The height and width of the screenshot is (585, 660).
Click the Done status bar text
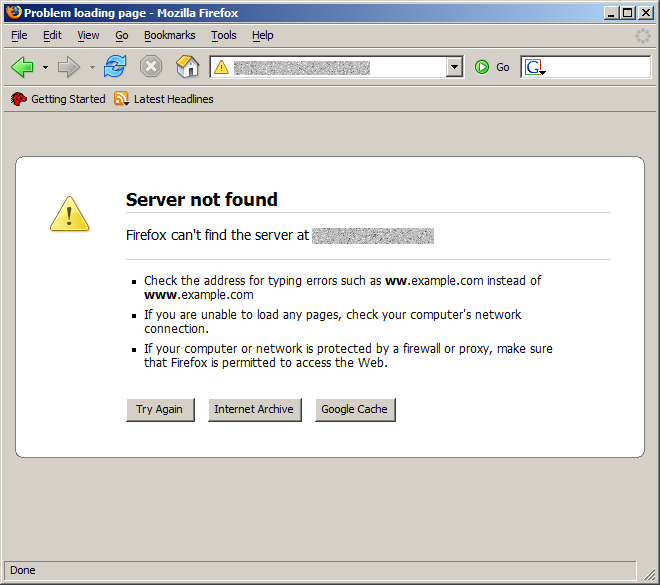23,570
